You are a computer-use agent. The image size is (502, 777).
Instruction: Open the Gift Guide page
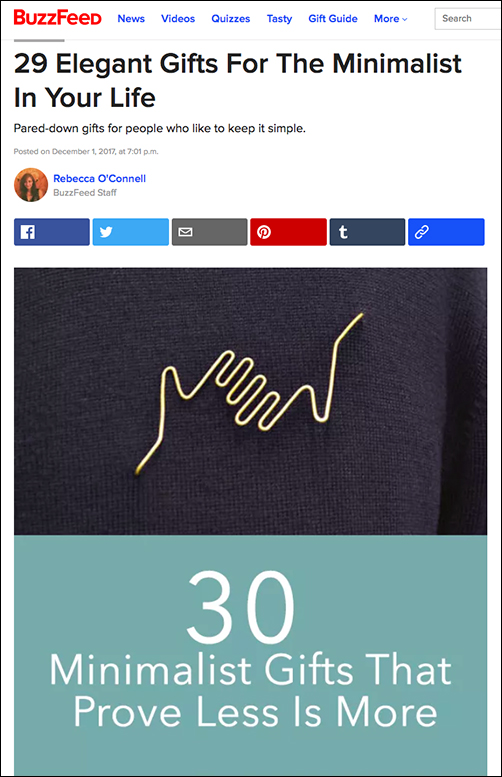333,19
